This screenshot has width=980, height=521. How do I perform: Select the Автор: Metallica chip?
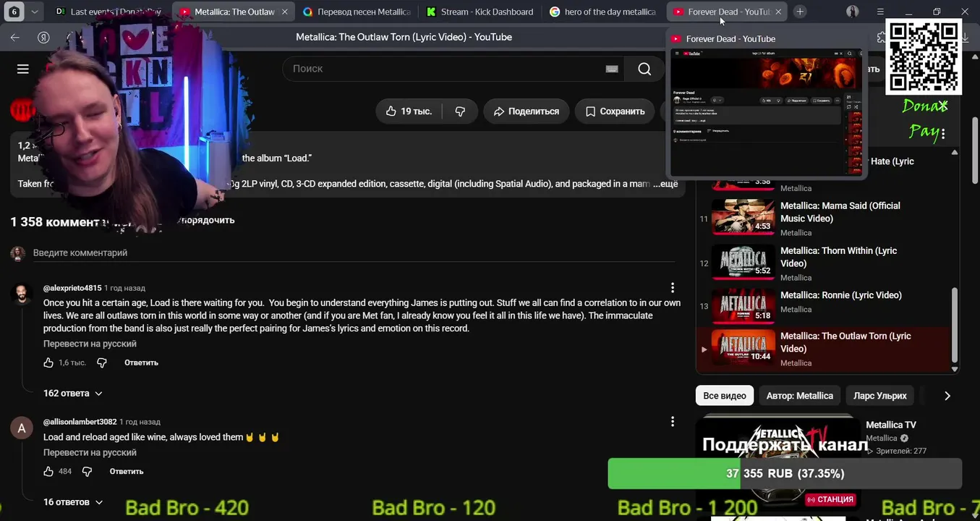click(x=800, y=396)
